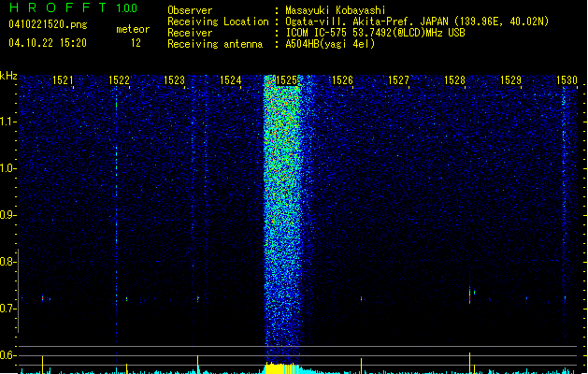Select the location text Ogata-vill. Akita-Pref. JAPAN
This screenshot has height=374, width=588.
[x=366, y=22]
